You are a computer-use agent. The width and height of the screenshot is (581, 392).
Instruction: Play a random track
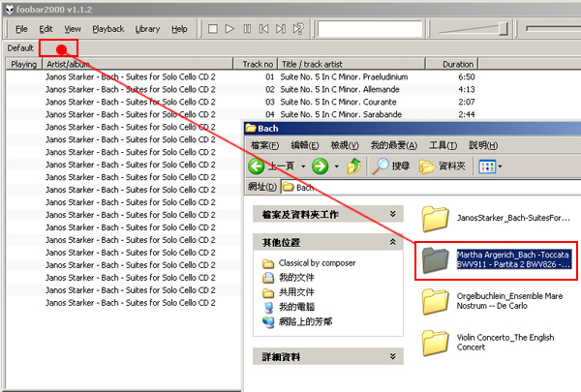point(298,29)
